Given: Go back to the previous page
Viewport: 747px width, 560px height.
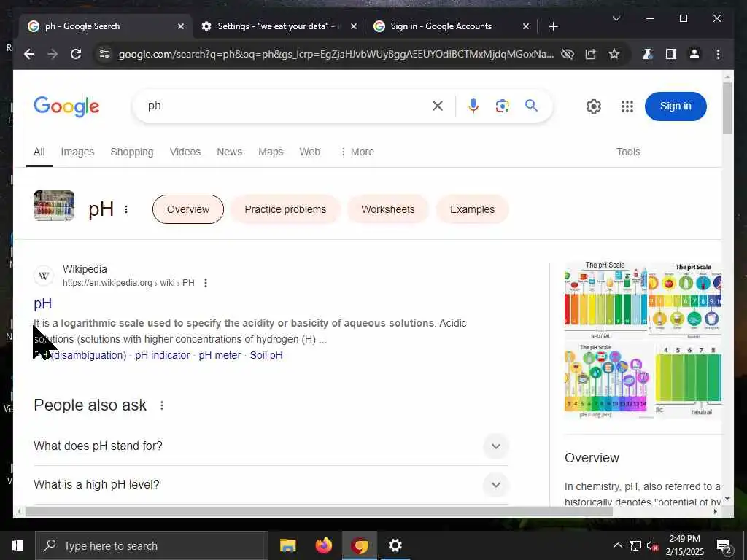Looking at the screenshot, I should coord(29,54).
